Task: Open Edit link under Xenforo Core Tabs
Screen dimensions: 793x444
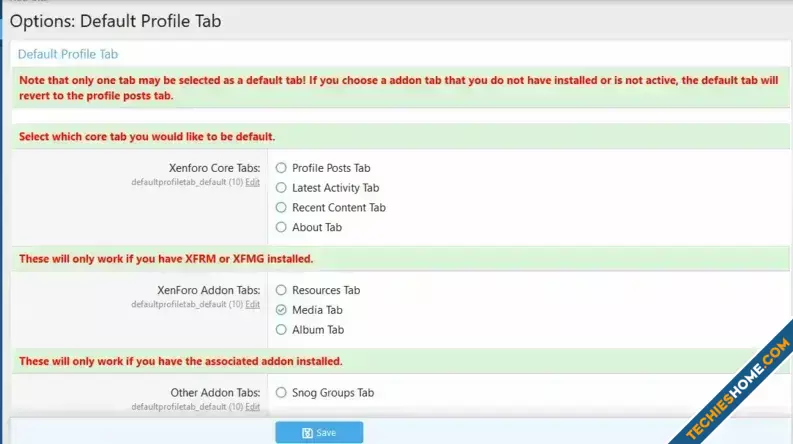Action: tap(252, 182)
